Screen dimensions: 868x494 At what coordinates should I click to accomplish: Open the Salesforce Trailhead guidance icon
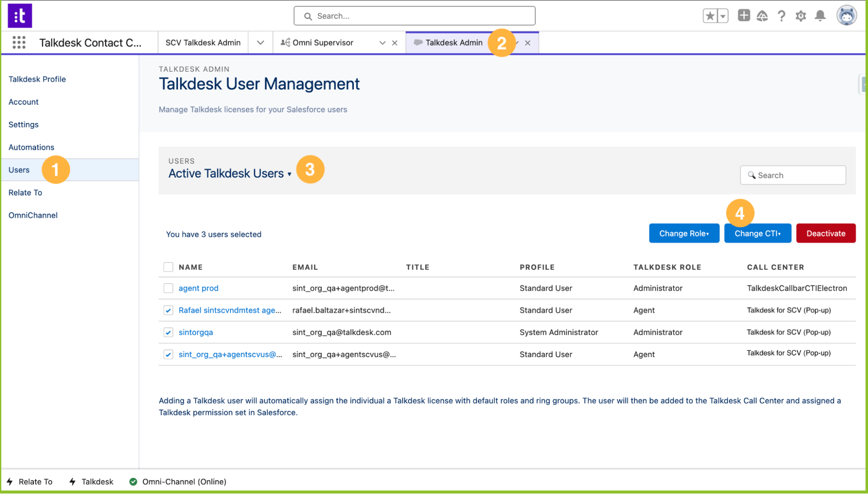pyautogui.click(x=762, y=16)
